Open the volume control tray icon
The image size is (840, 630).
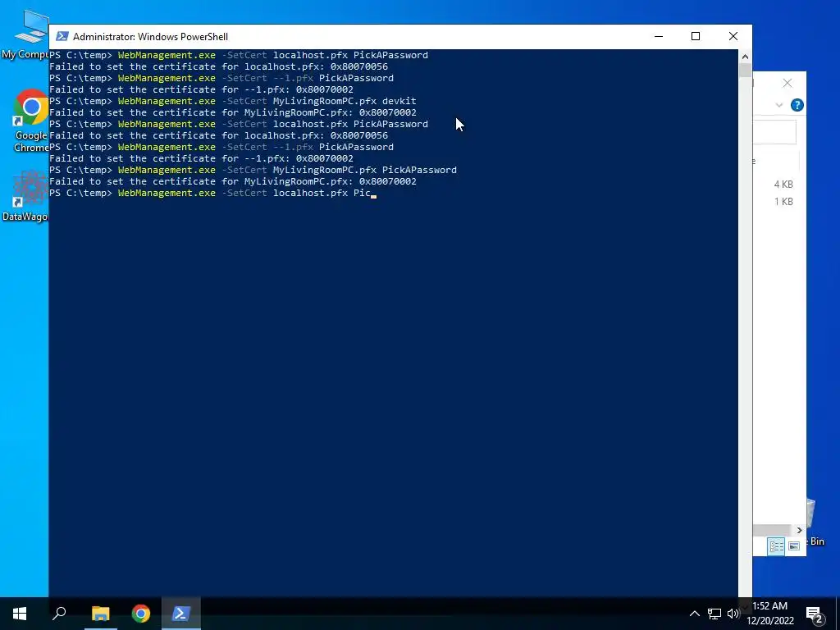click(x=733, y=614)
